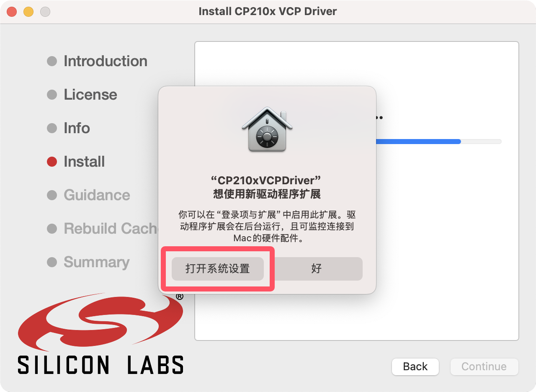Select the License step bullet
The image size is (536, 392).
(x=52, y=95)
